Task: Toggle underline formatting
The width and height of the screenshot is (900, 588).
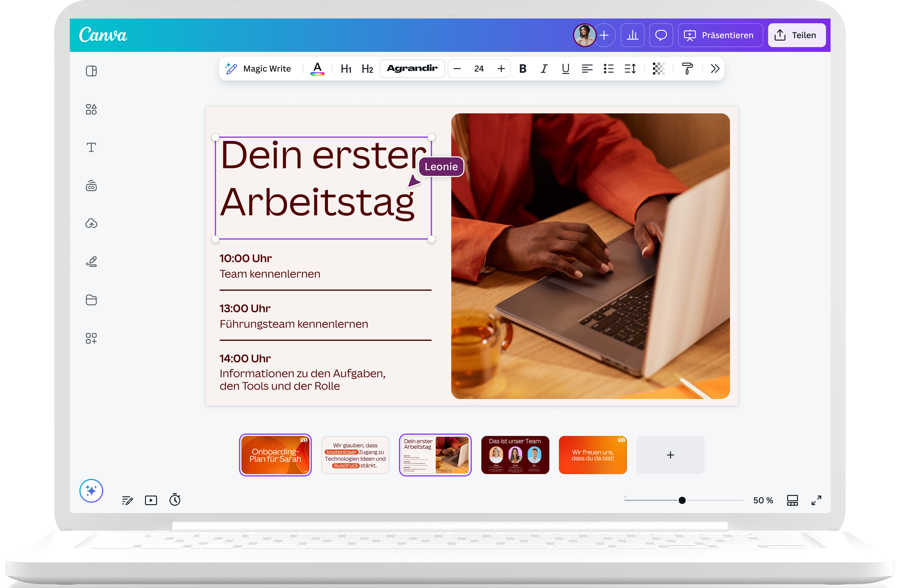Action: (565, 68)
